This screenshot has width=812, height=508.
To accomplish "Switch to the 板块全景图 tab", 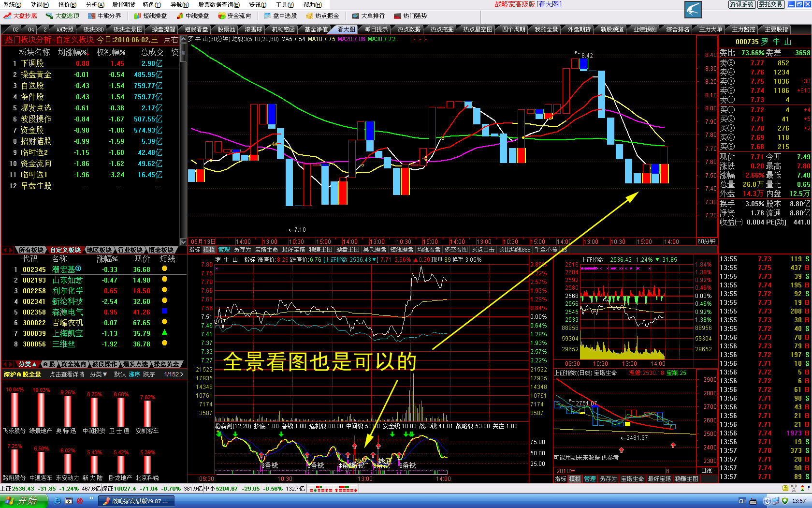I will point(128,30).
